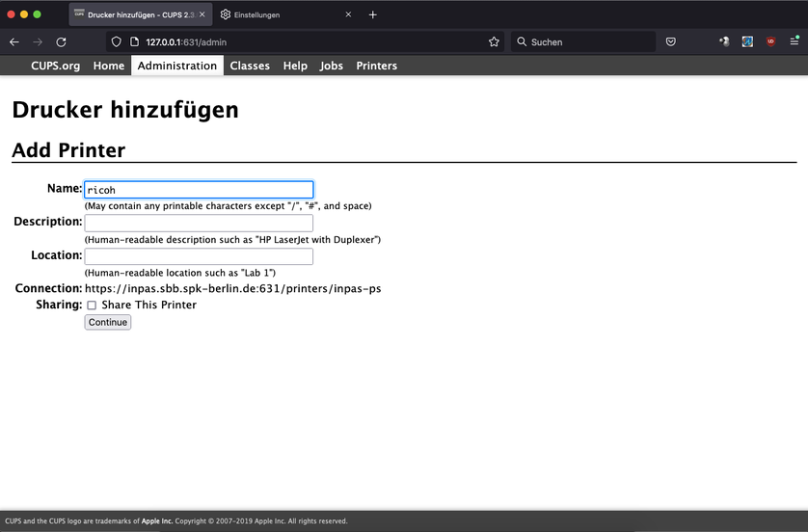Screen dimensions: 808x532
Task: Click the browser back arrow
Action: [x=14, y=42]
